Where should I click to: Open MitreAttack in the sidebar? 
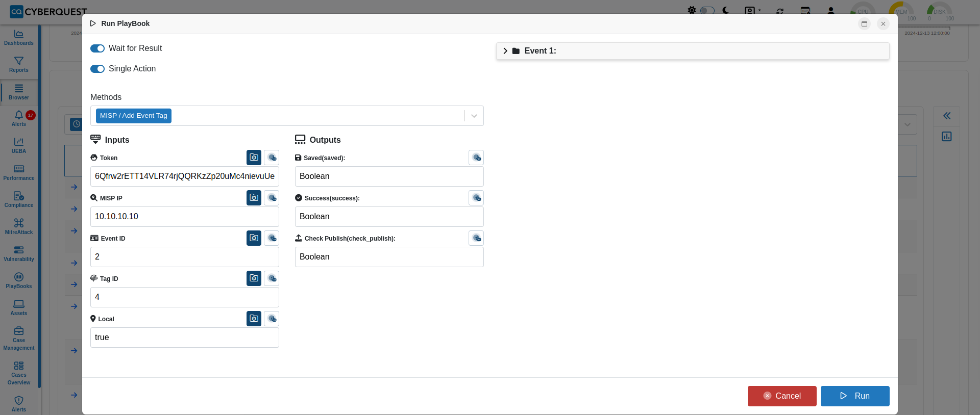click(x=19, y=226)
